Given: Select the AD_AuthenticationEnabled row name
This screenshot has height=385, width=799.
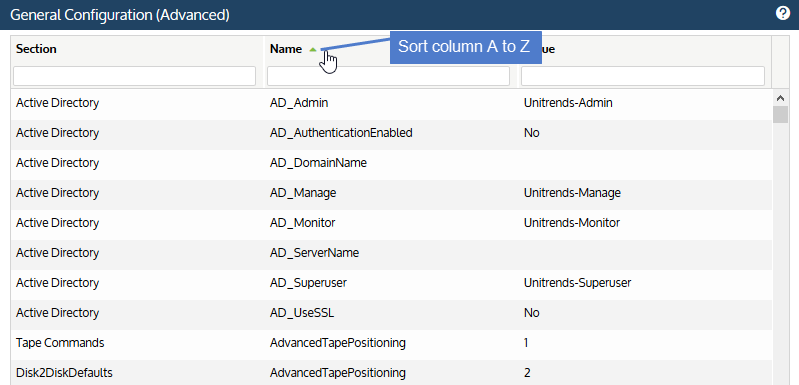Looking at the screenshot, I should (341, 133).
